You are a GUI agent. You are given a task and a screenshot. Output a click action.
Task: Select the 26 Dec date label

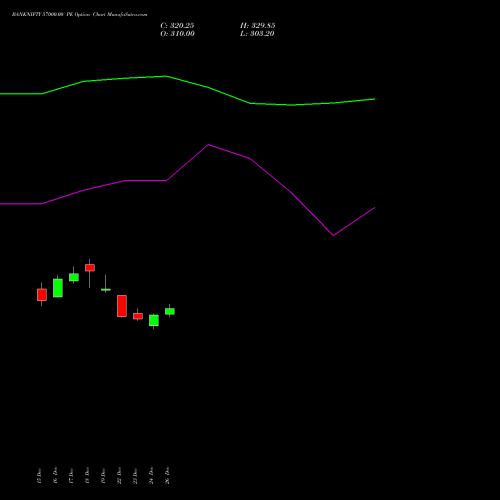(x=167, y=476)
